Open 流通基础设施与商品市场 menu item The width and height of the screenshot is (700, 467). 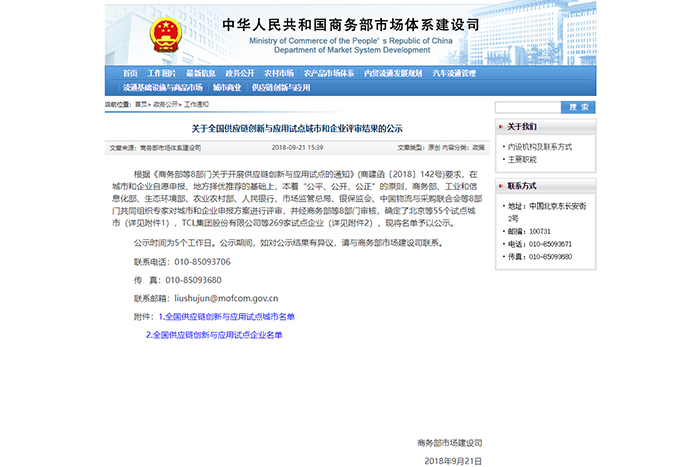click(162, 88)
